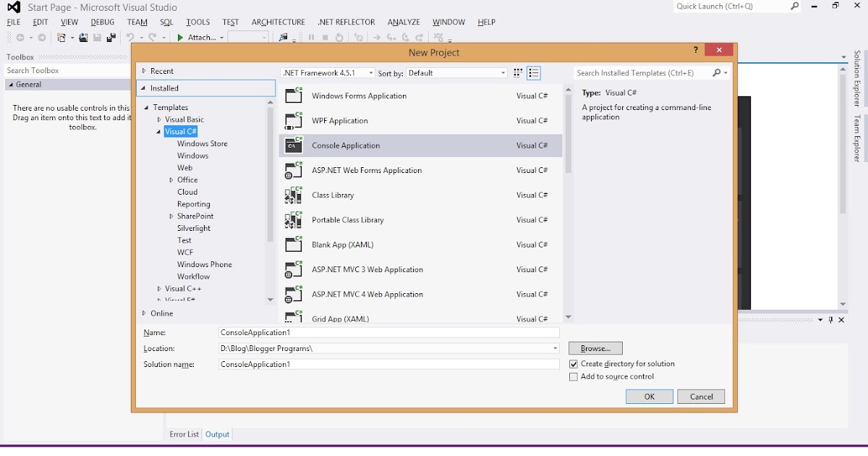Click the Console Application template icon
The height and width of the screenshot is (456, 868).
click(293, 145)
